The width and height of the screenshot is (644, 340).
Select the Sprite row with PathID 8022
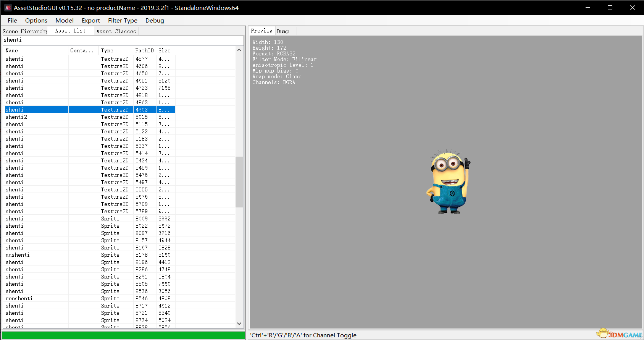pyautogui.click(x=90, y=226)
